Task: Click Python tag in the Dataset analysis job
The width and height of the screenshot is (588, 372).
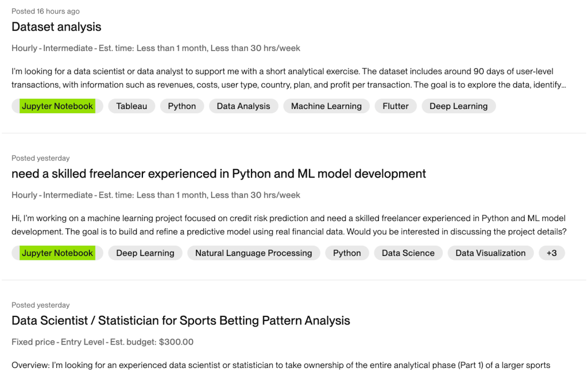Action: pyautogui.click(x=182, y=106)
